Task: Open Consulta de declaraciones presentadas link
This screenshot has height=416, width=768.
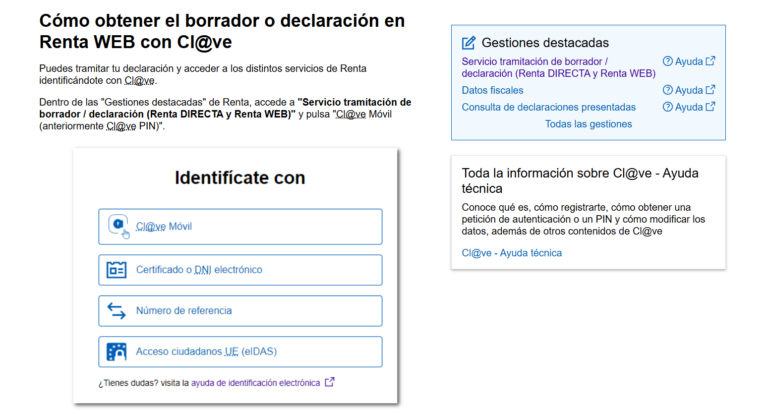Action: pos(549,107)
